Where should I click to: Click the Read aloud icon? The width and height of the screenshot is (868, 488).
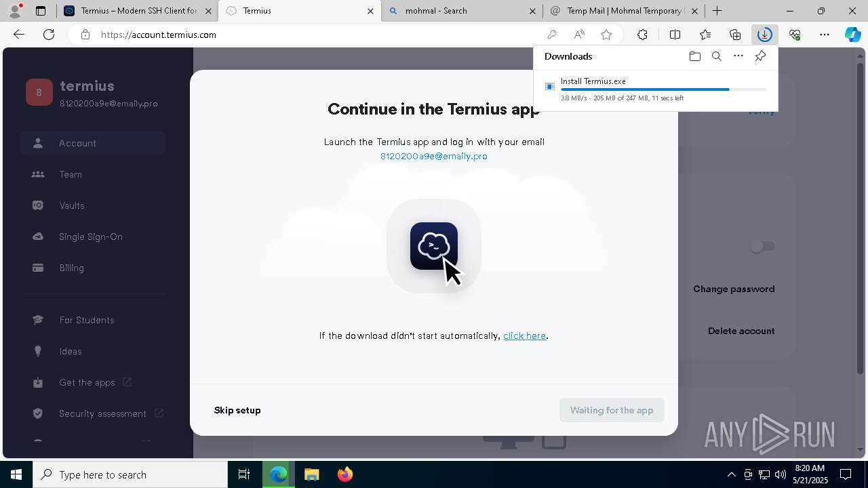tap(579, 35)
